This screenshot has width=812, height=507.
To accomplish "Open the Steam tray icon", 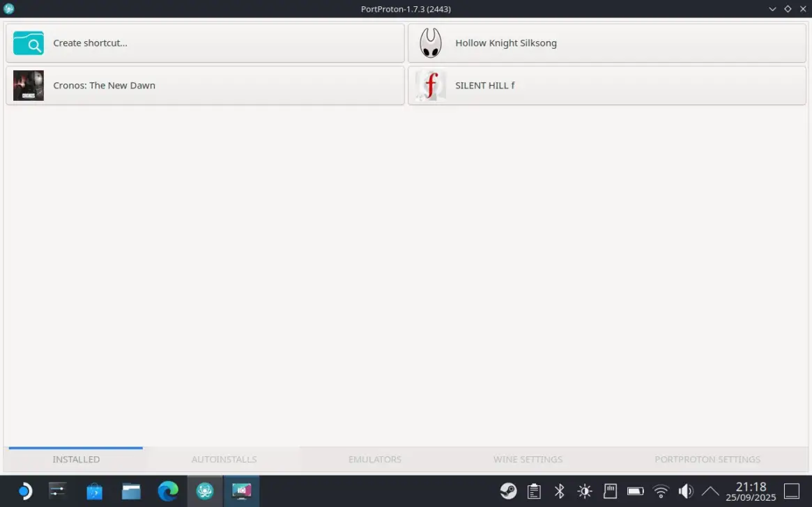I will pos(508,491).
